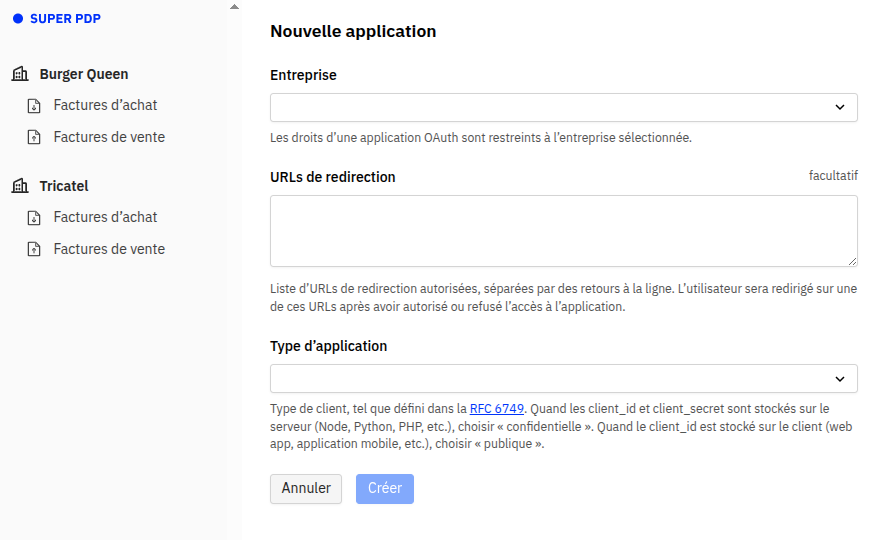This screenshot has width=889, height=540.
Task: Click the redirection URLs description paragraph
Action: tap(564, 297)
